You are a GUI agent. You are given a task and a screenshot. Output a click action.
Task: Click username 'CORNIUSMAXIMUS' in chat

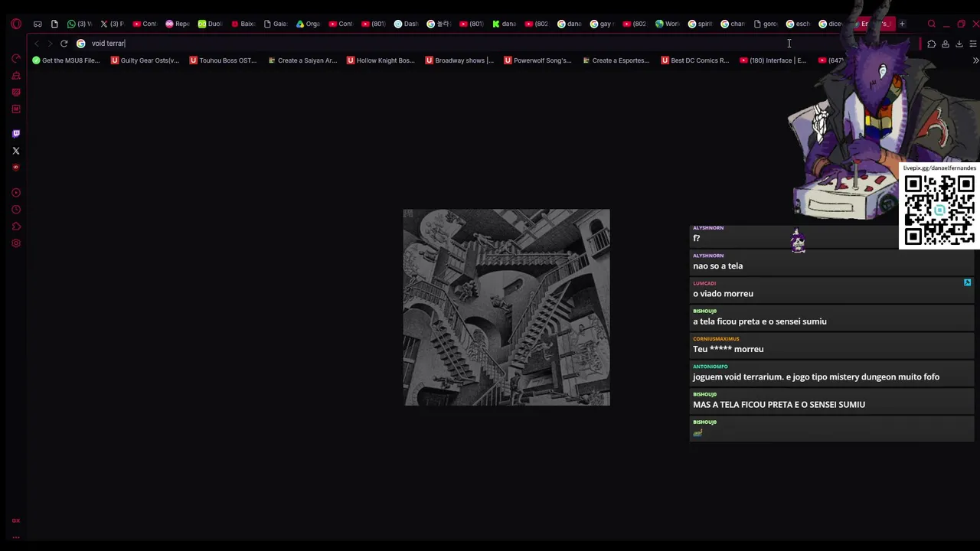[x=716, y=339]
